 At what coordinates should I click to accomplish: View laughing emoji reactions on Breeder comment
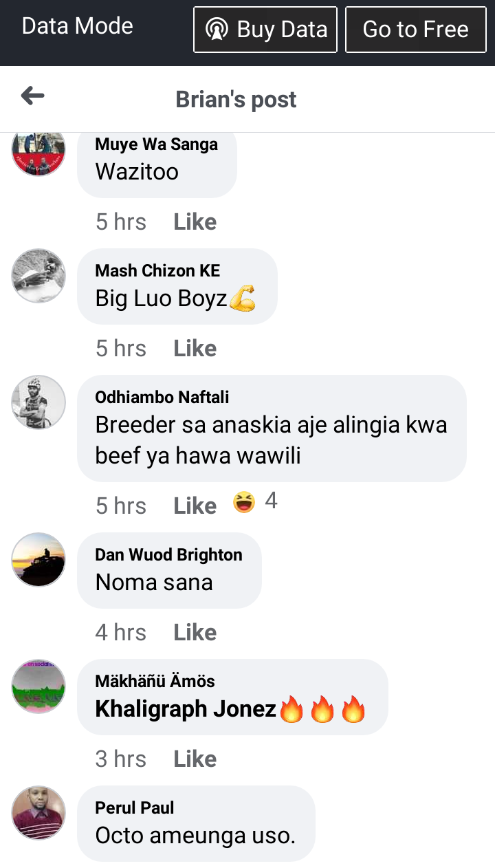(255, 502)
